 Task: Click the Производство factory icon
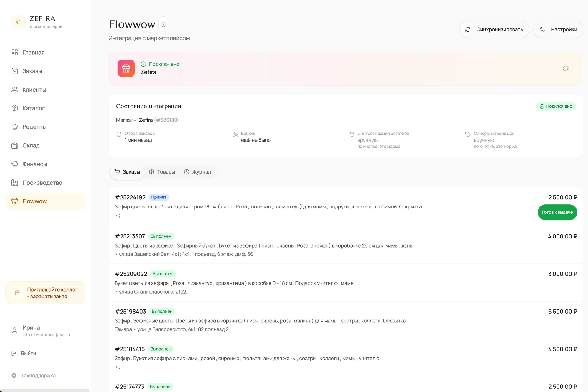[15, 183]
